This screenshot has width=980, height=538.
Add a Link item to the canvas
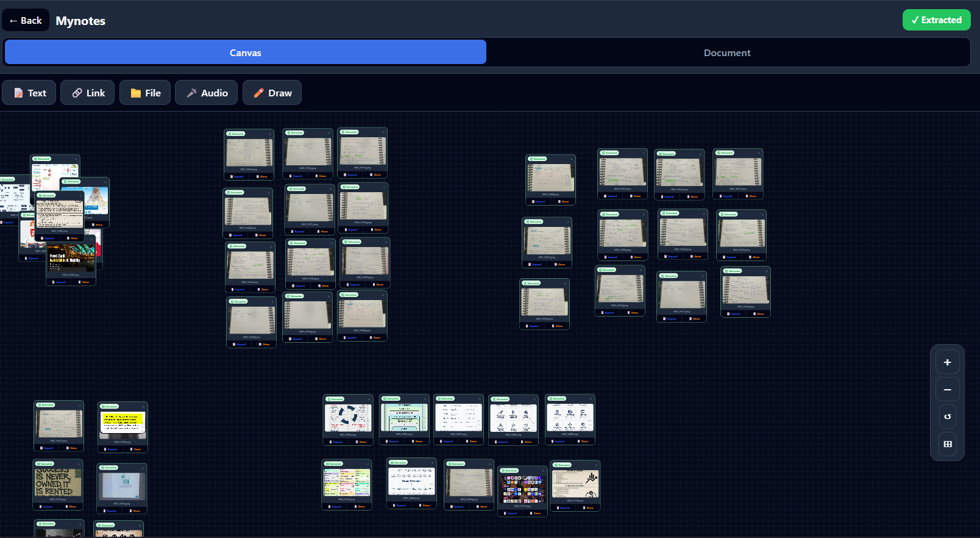coord(87,93)
